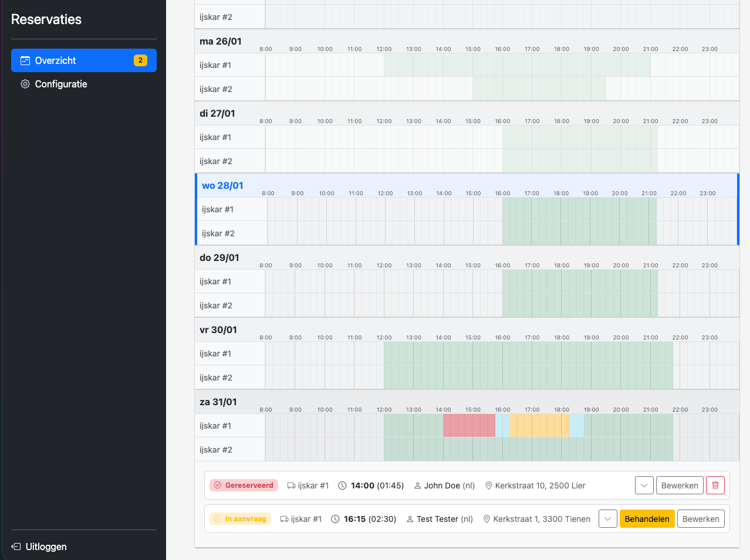
Task: Click the Test Tester (nl) name
Action: pyautogui.click(x=445, y=519)
